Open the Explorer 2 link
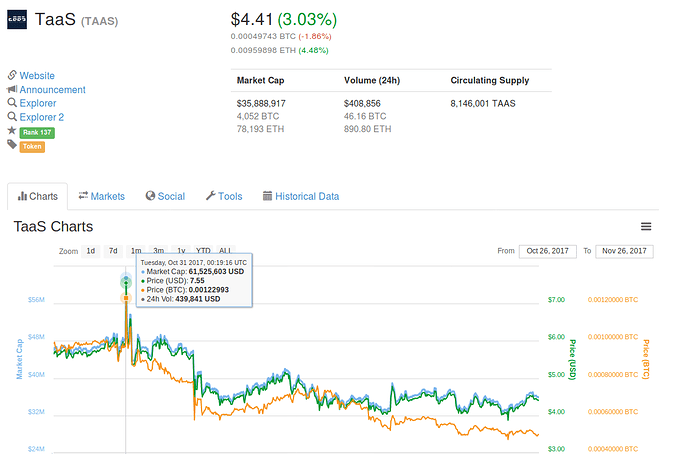Image resolution: width=690 pixels, height=454 pixels. pyautogui.click(x=42, y=117)
